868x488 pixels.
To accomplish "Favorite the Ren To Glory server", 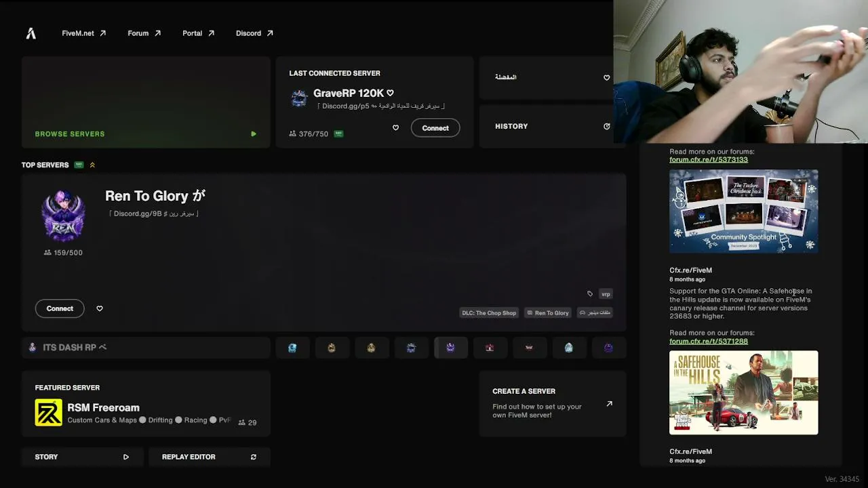I will 100,308.
